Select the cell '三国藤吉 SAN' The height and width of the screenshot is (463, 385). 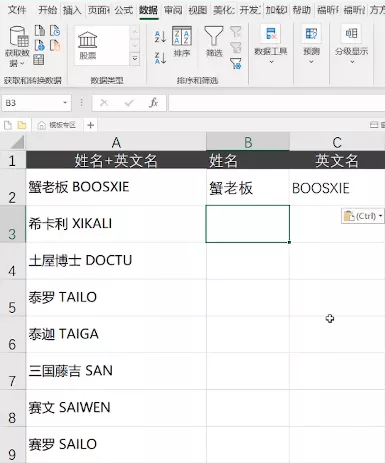(x=116, y=371)
